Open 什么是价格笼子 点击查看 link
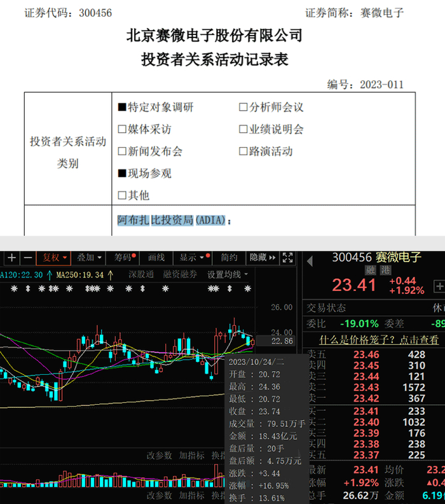Image resolution: width=445 pixels, height=504 pixels. click(x=379, y=340)
